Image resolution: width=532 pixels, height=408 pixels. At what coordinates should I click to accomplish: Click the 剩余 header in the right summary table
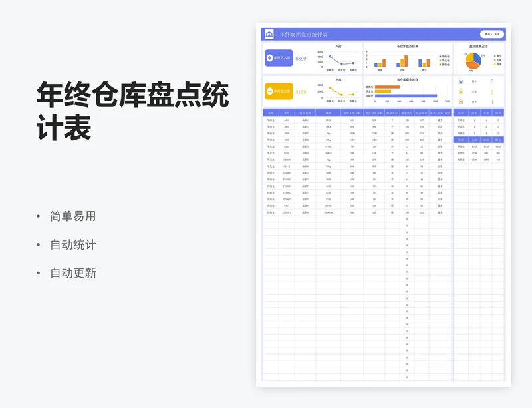pyautogui.click(x=498, y=140)
